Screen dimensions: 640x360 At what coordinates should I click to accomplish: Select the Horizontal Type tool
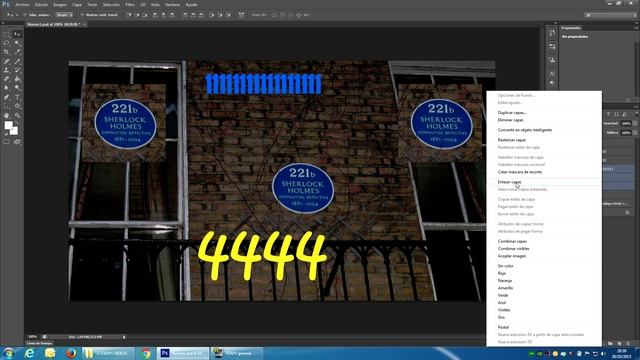coord(17,97)
